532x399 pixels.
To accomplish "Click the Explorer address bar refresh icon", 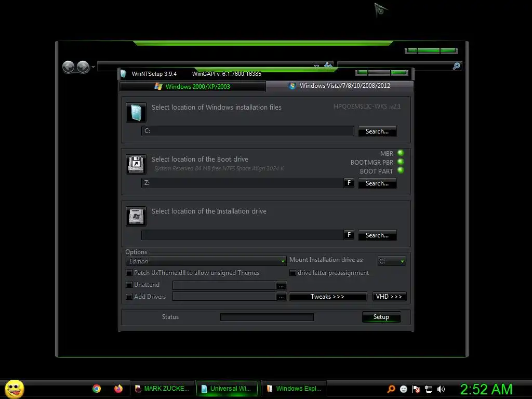I will point(328,65).
